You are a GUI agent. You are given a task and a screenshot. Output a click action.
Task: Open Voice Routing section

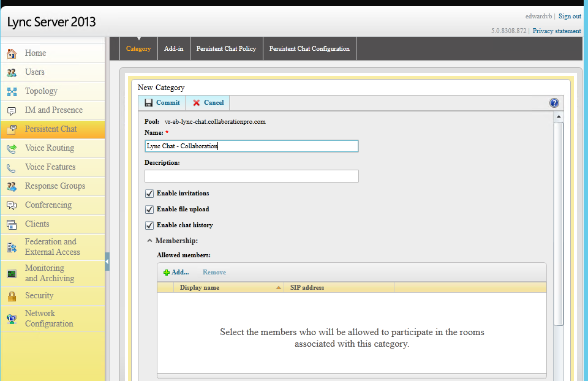point(53,148)
